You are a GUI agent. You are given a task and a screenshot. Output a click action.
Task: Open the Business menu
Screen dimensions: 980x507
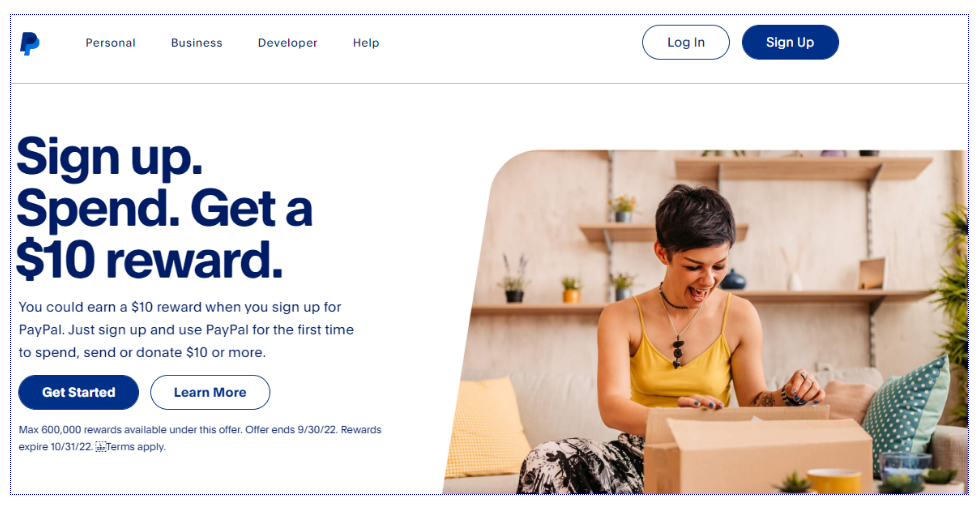tap(197, 43)
